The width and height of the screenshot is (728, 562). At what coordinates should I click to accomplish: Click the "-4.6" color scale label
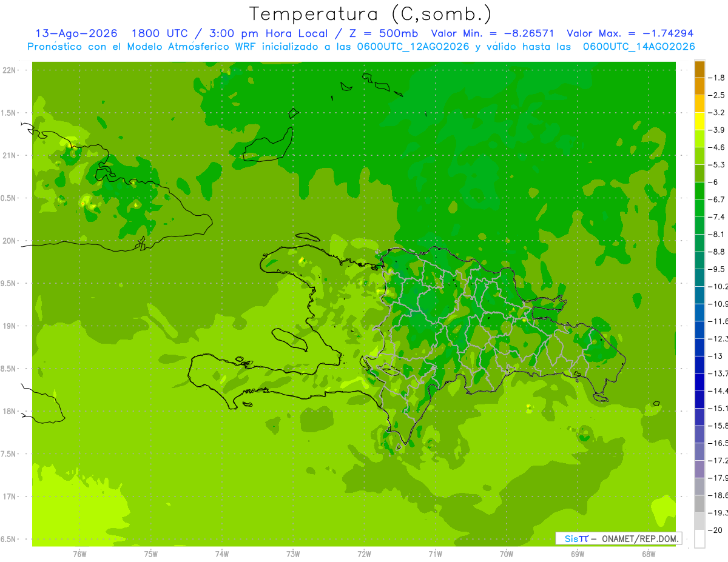(717, 147)
